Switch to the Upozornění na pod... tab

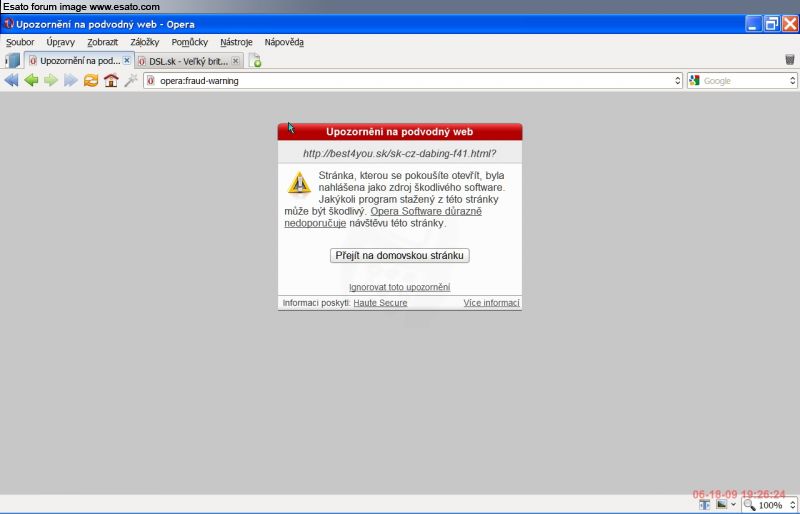pyautogui.click(x=79, y=61)
